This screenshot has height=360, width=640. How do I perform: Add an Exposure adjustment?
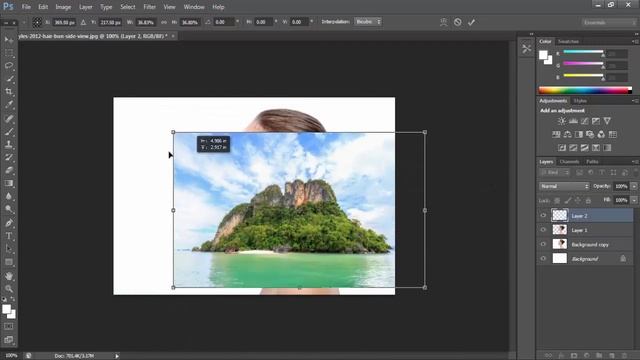pos(596,121)
